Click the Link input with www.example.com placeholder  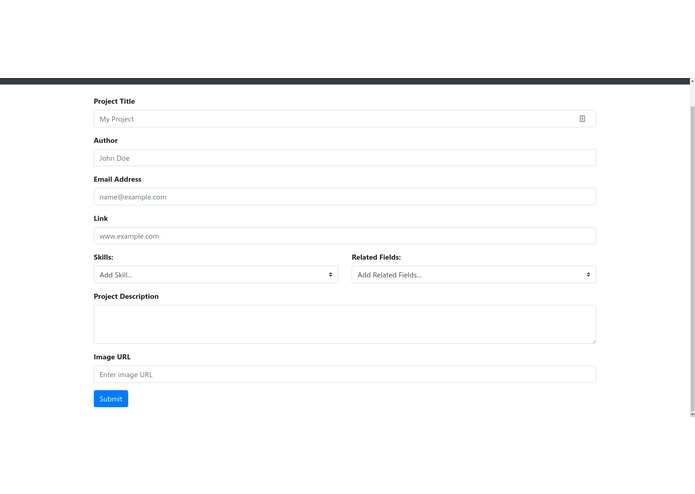(344, 236)
